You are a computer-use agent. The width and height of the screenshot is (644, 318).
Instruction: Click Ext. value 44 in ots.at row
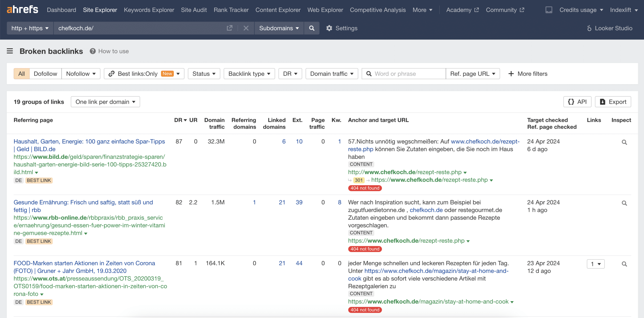click(299, 263)
